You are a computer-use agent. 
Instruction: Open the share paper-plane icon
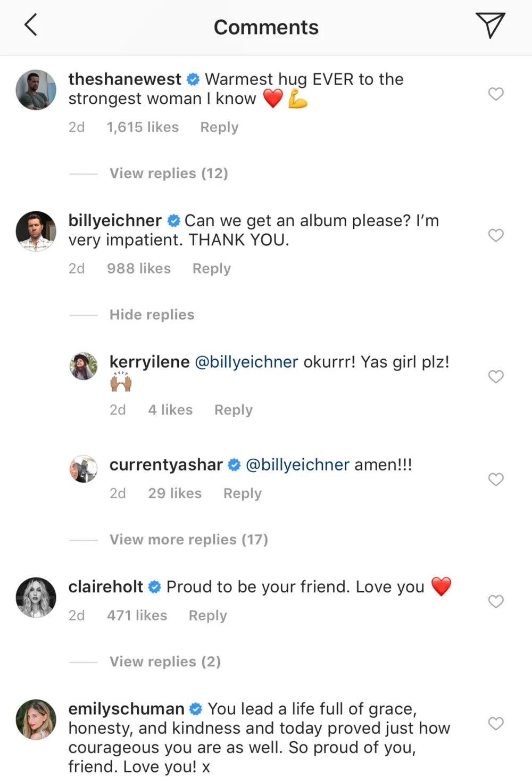tap(489, 25)
